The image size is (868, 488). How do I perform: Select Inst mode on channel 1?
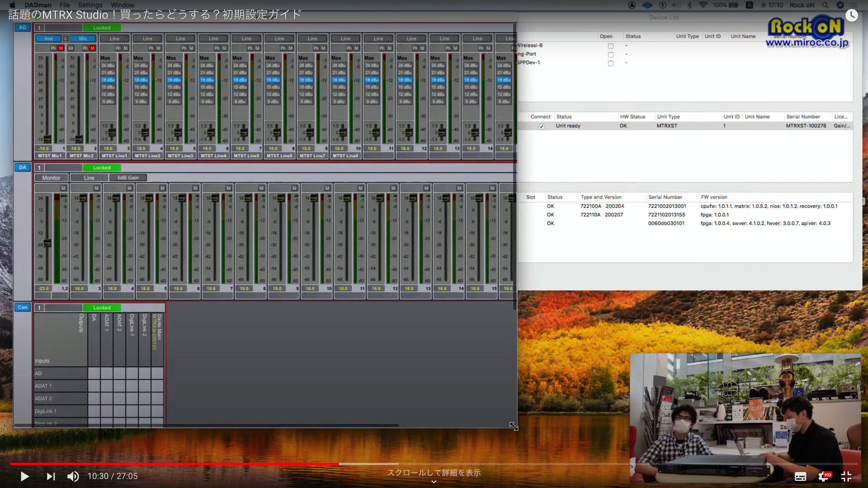coord(49,39)
